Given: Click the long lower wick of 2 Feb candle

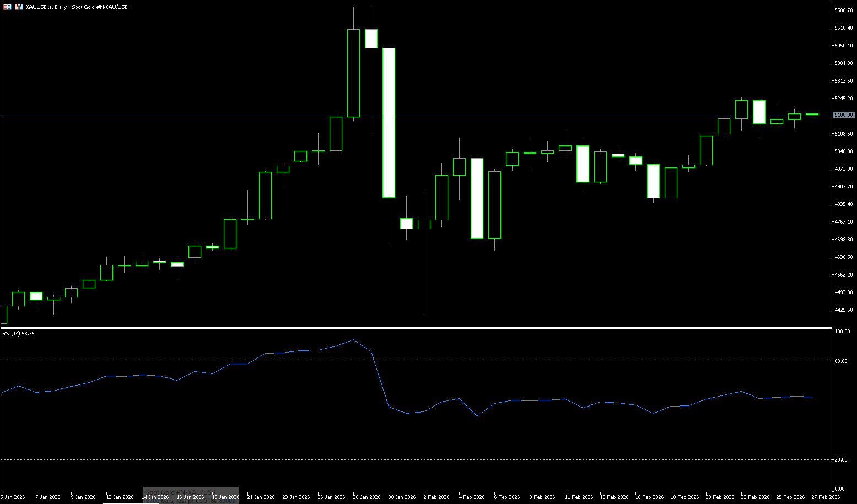Looking at the screenshot, I should 424,275.
